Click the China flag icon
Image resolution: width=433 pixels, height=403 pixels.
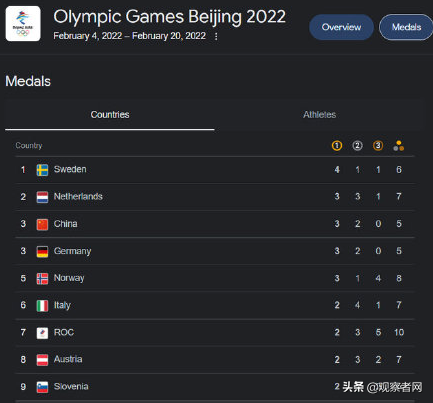tap(42, 224)
